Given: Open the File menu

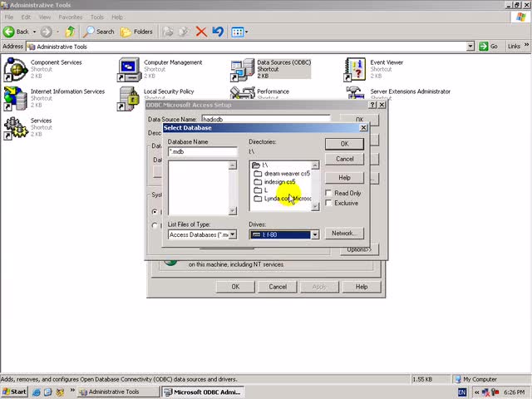Looking at the screenshot, I should point(9,17).
